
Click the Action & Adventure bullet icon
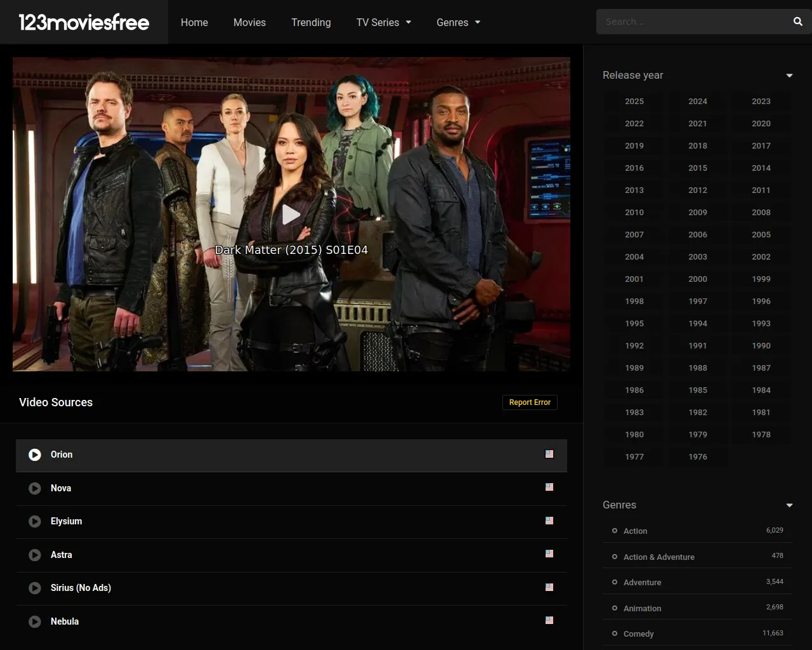tap(615, 557)
